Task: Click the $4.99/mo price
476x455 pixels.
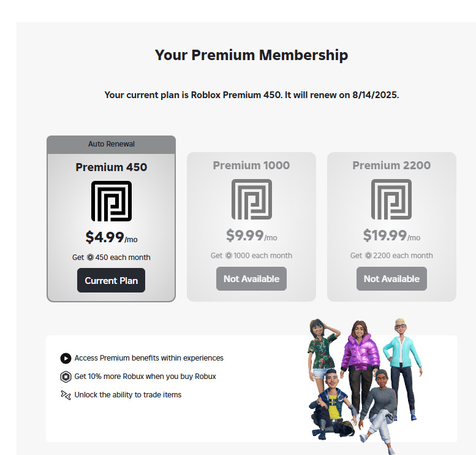Action: tap(111, 237)
